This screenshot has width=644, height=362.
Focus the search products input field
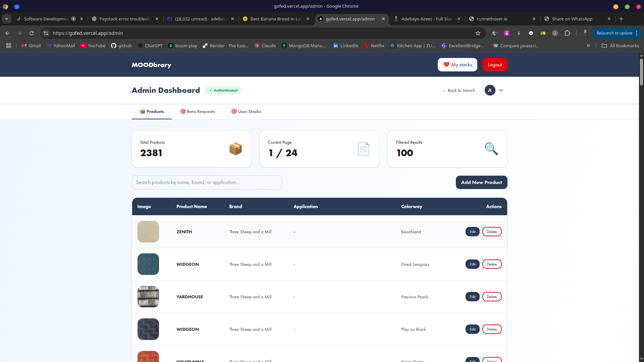(x=207, y=182)
